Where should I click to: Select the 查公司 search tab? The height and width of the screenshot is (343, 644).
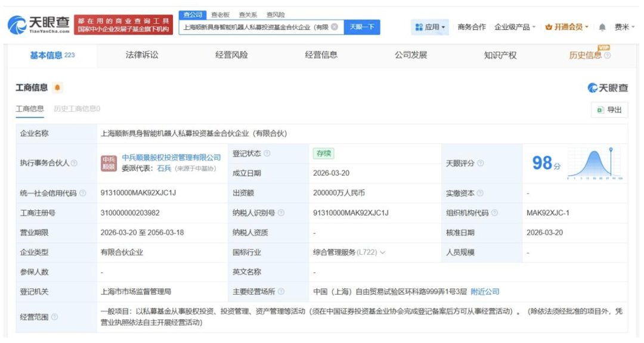(192, 15)
